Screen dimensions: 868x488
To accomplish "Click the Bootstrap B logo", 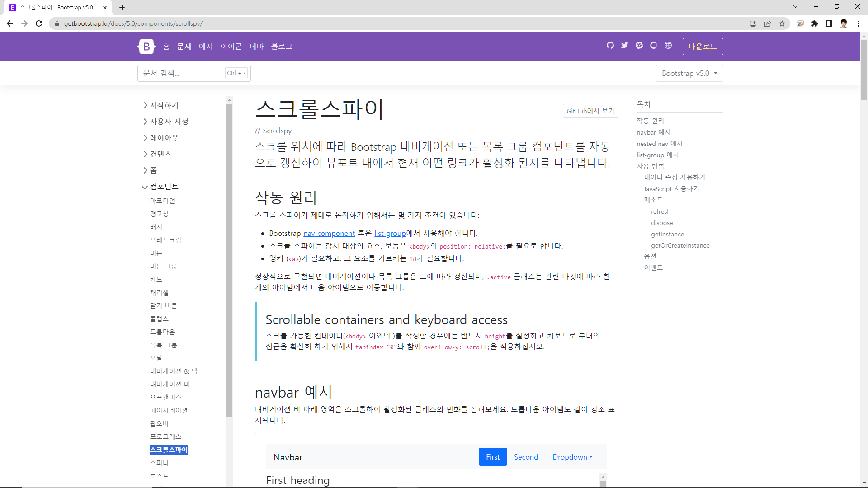I will [146, 47].
